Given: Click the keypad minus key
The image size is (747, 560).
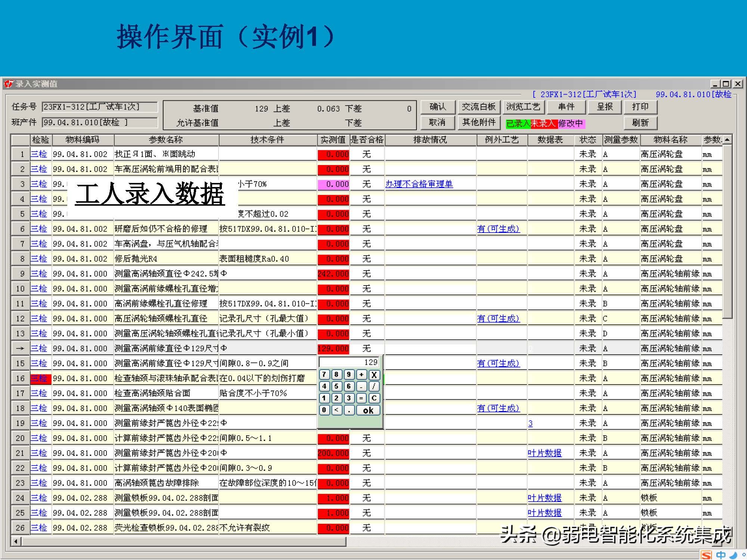Looking at the screenshot, I should click(x=361, y=386).
